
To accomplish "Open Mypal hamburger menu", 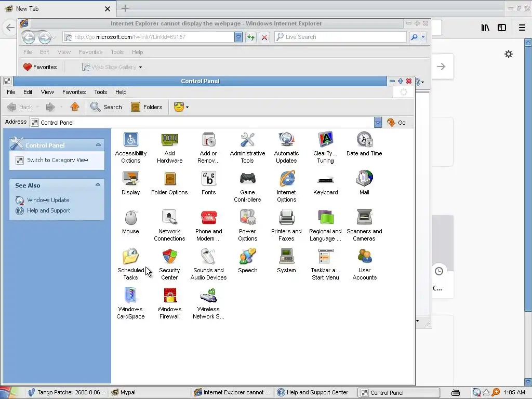I will (522, 28).
